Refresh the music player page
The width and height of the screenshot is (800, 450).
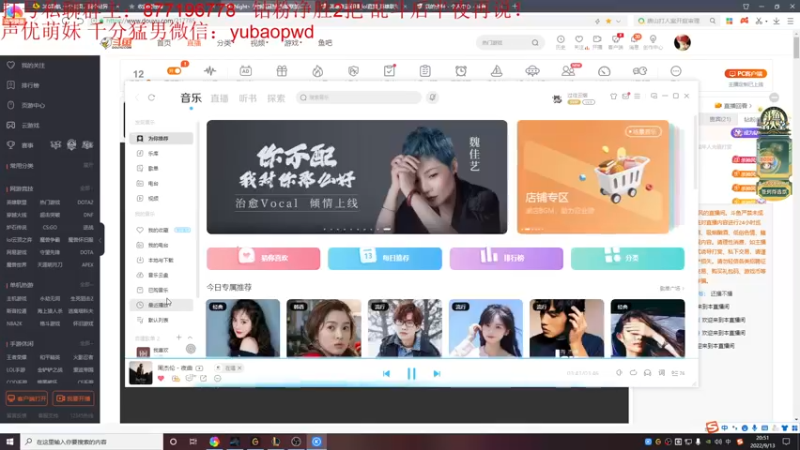pos(152,97)
